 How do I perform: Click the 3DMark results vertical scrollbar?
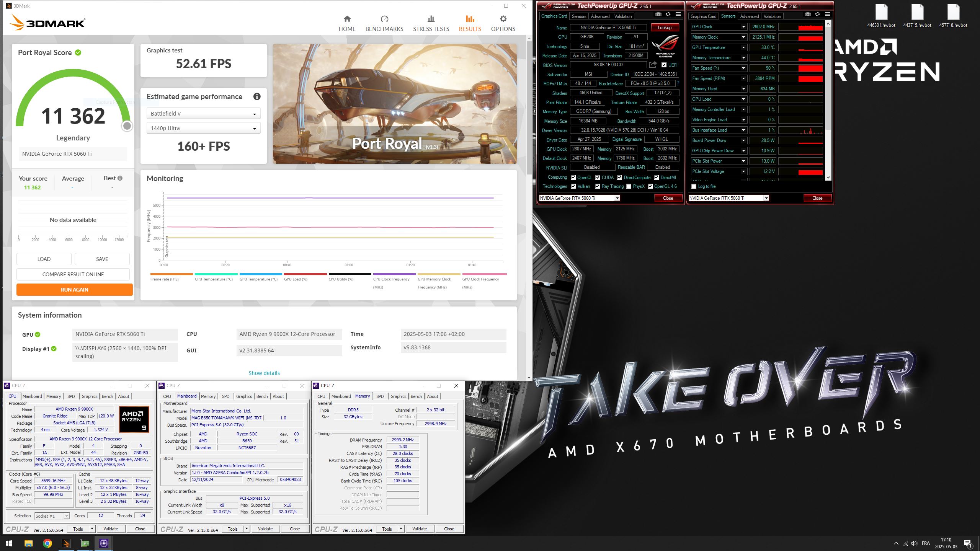click(x=529, y=207)
